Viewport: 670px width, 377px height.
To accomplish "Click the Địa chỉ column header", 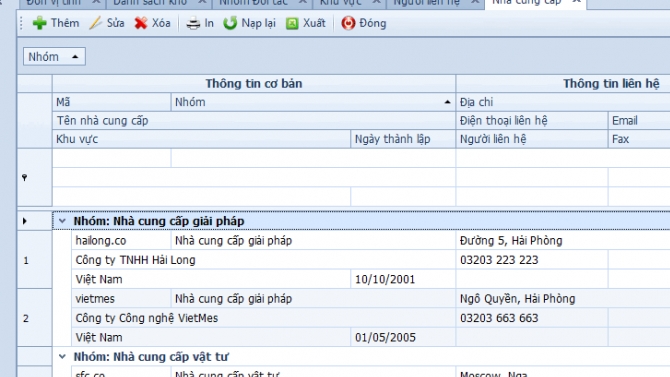I will coord(563,102).
